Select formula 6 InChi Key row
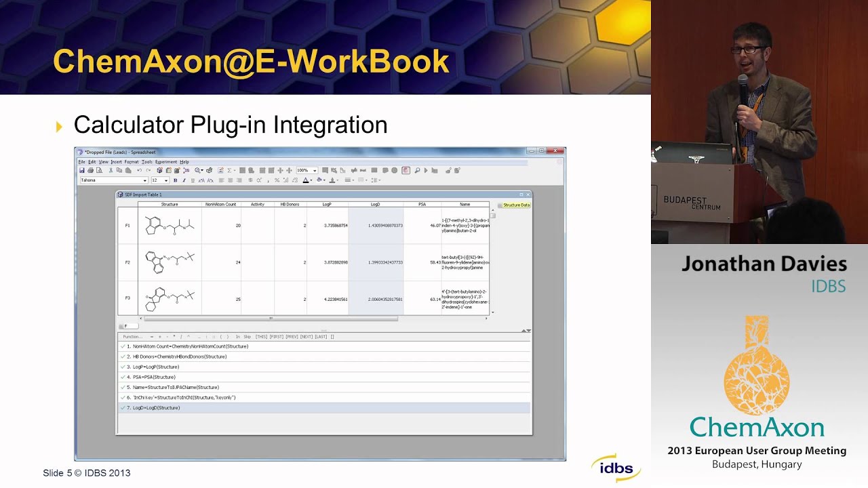This screenshot has width=868, height=488. point(324,397)
